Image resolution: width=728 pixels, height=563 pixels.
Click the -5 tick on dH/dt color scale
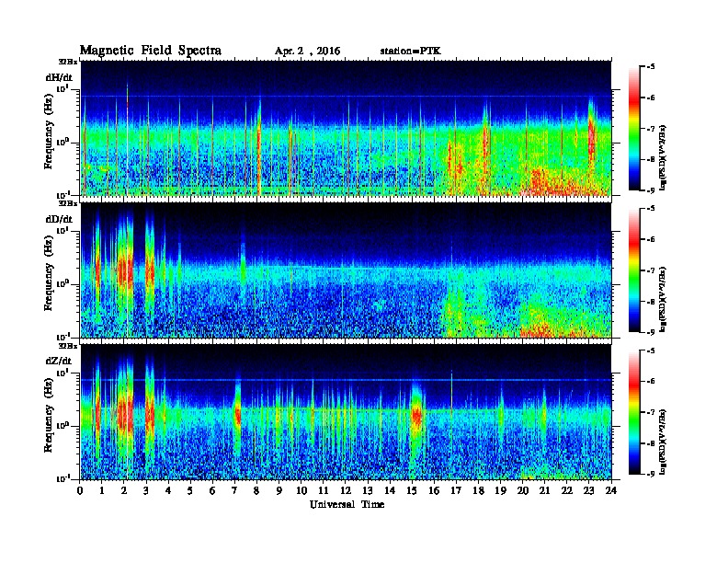click(651, 66)
